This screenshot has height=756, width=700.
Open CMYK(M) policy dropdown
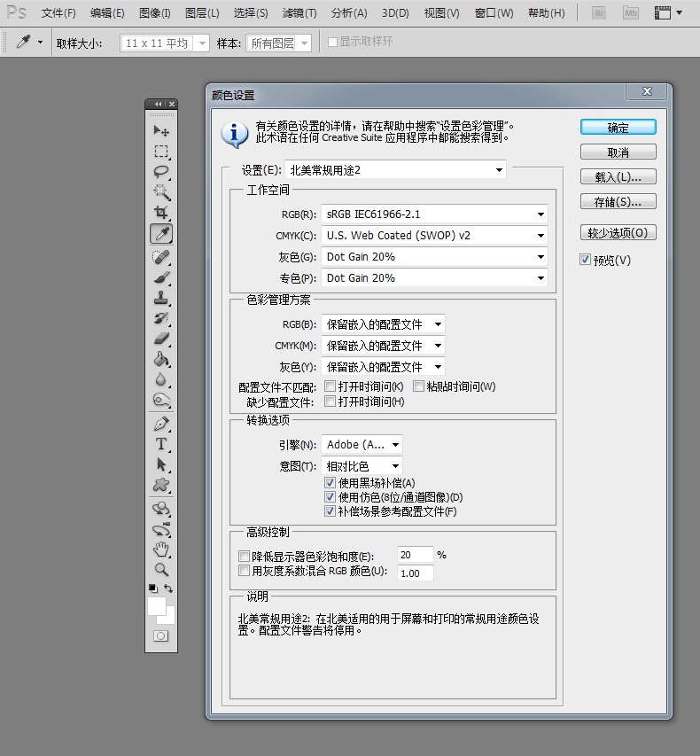(x=384, y=346)
